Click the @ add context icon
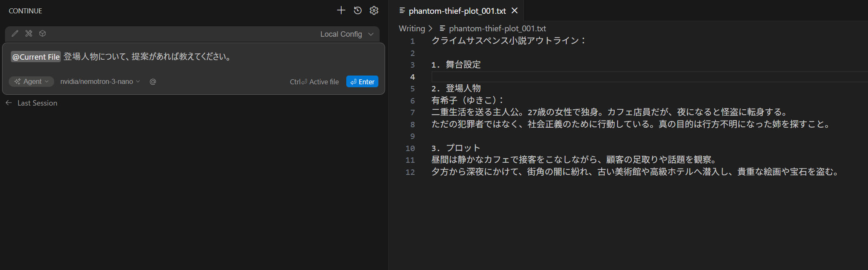 (153, 82)
